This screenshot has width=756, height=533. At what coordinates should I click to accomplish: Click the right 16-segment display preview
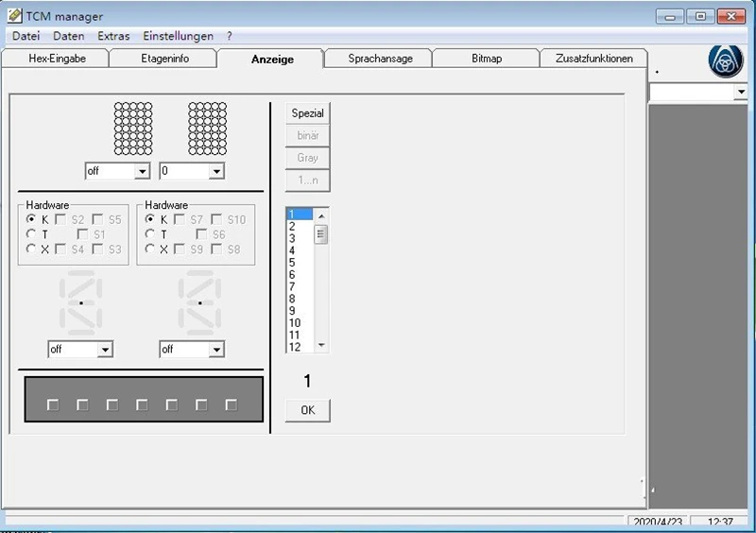pyautogui.click(x=199, y=303)
